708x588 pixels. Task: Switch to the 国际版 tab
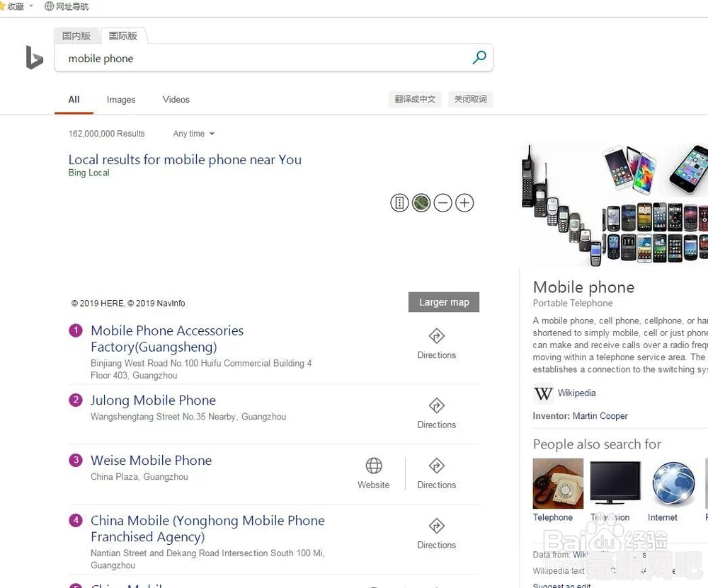pyautogui.click(x=122, y=35)
